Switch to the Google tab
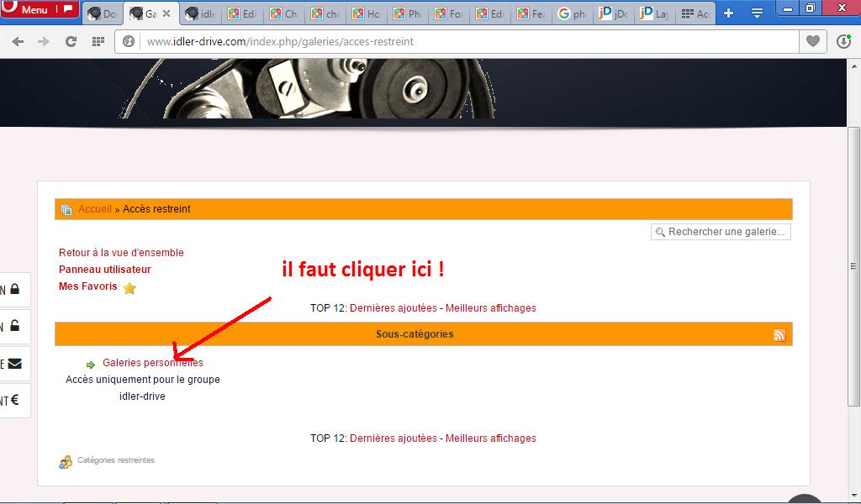861x504 pixels. [572, 14]
